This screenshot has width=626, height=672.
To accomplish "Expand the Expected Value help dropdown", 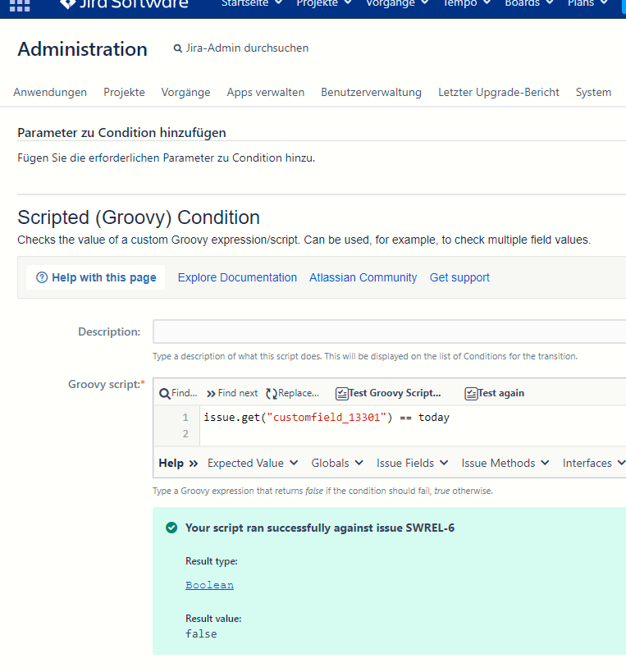I will [x=253, y=464].
